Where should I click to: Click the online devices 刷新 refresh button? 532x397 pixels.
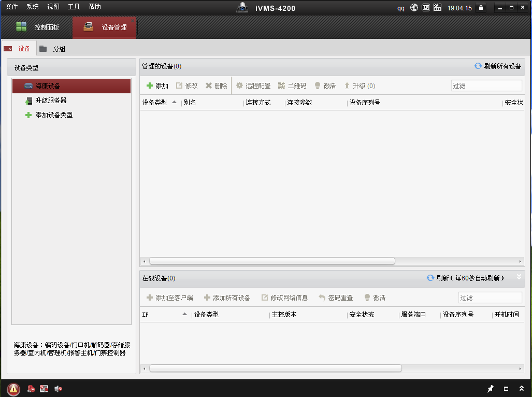[437, 278]
